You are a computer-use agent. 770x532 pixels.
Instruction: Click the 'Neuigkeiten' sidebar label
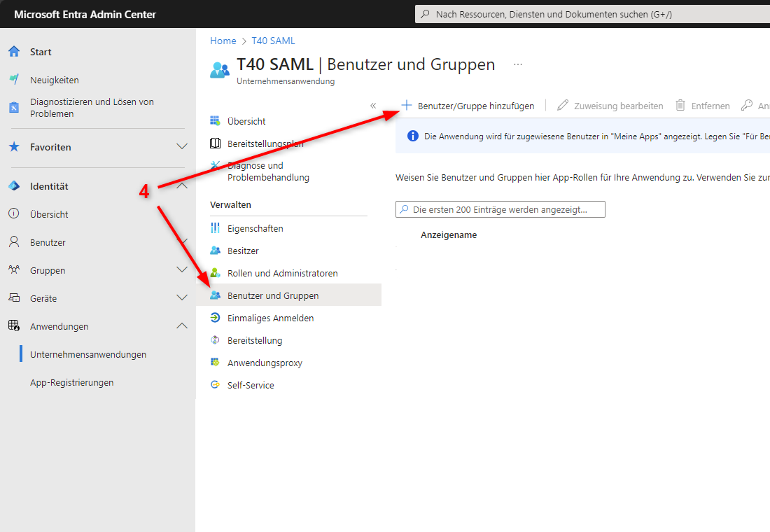tap(55, 80)
